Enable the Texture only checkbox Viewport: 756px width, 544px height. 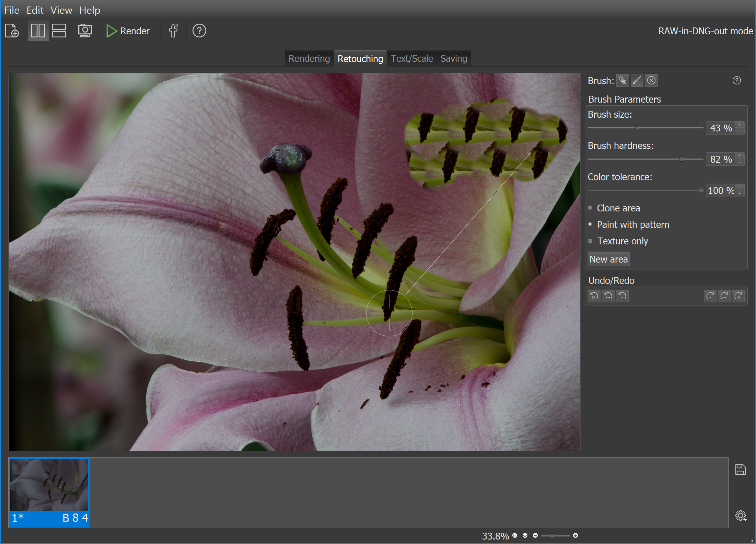click(x=590, y=241)
